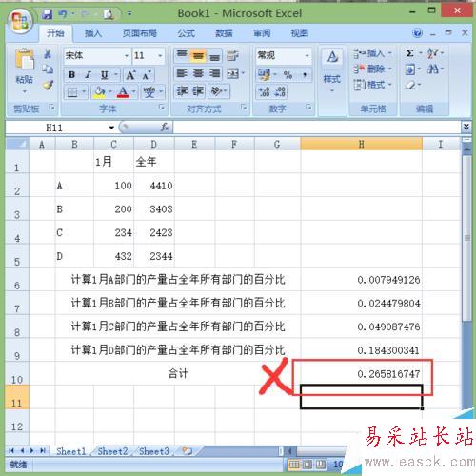Switch to the 视图 ribbon tab
Screen dimensions: 476x476
pos(300,33)
